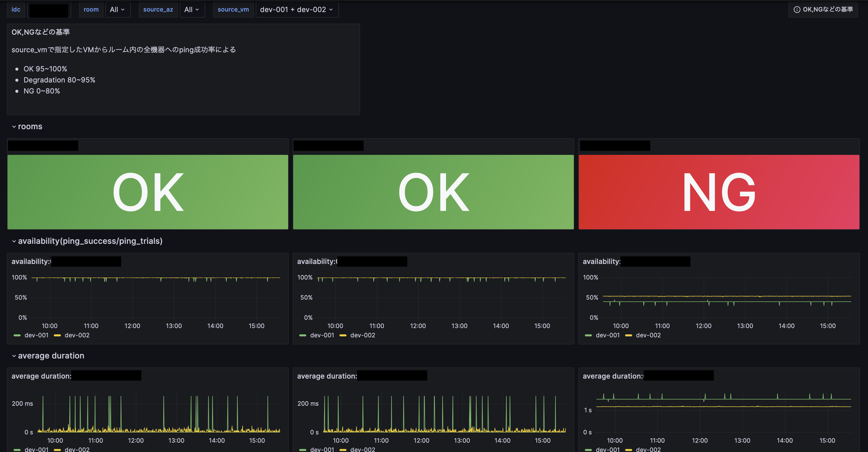Click the source_az variable label
The height and width of the screenshot is (452, 868).
coord(158,10)
